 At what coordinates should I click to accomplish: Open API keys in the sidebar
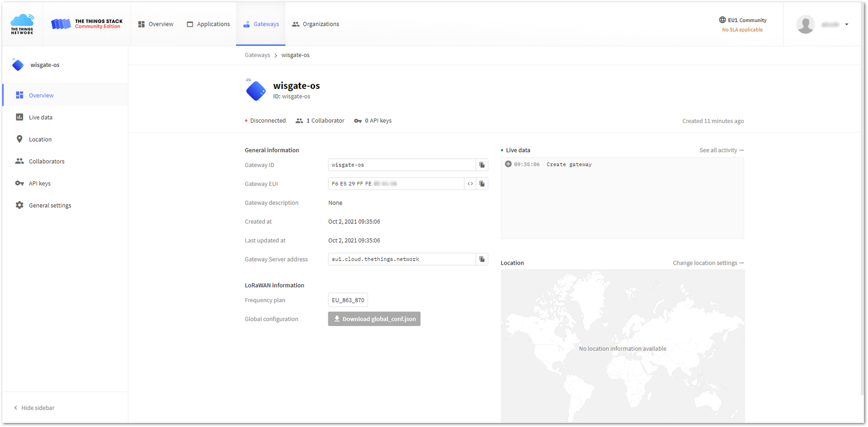tap(65, 183)
